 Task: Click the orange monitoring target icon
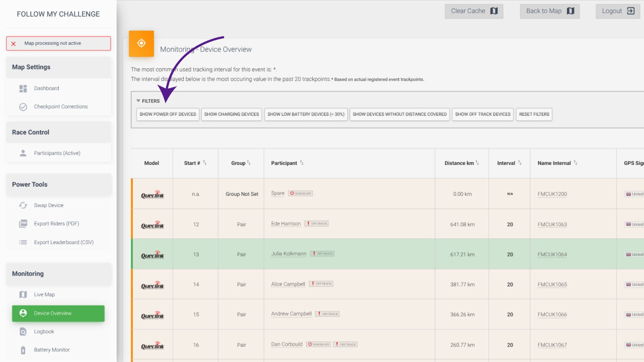click(141, 43)
